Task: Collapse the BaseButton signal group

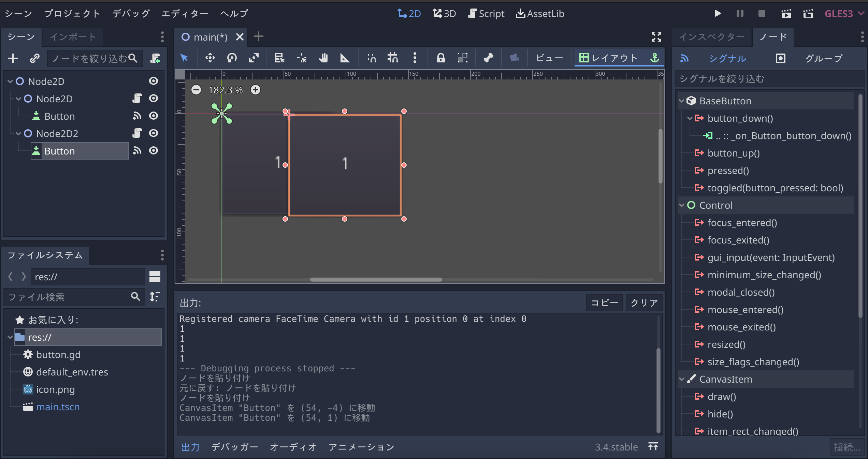Action: 682,101
